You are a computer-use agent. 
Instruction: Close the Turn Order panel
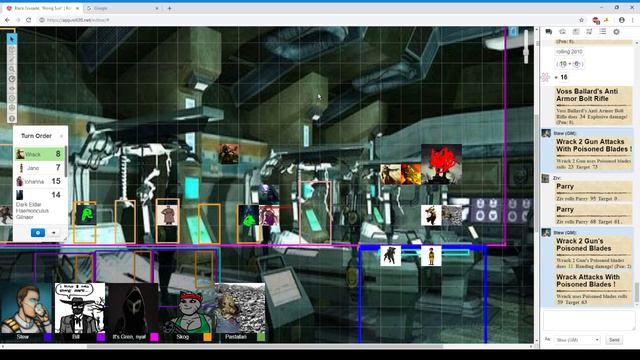[x=62, y=136]
